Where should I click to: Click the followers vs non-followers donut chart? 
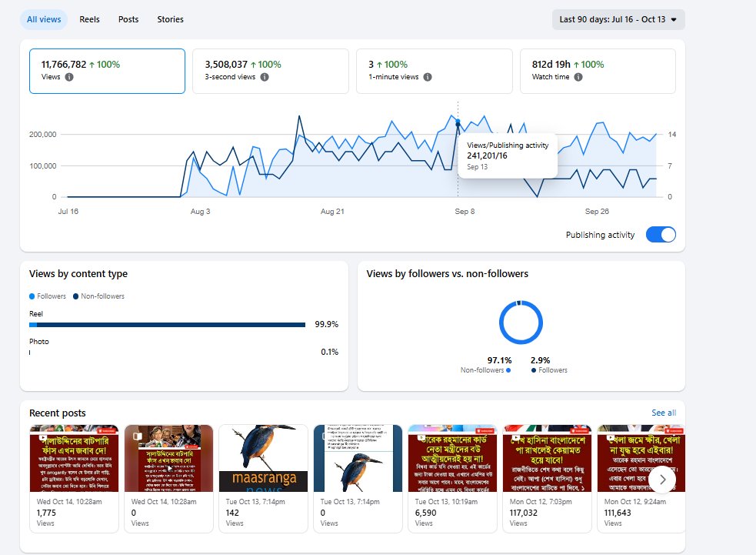pos(521,323)
